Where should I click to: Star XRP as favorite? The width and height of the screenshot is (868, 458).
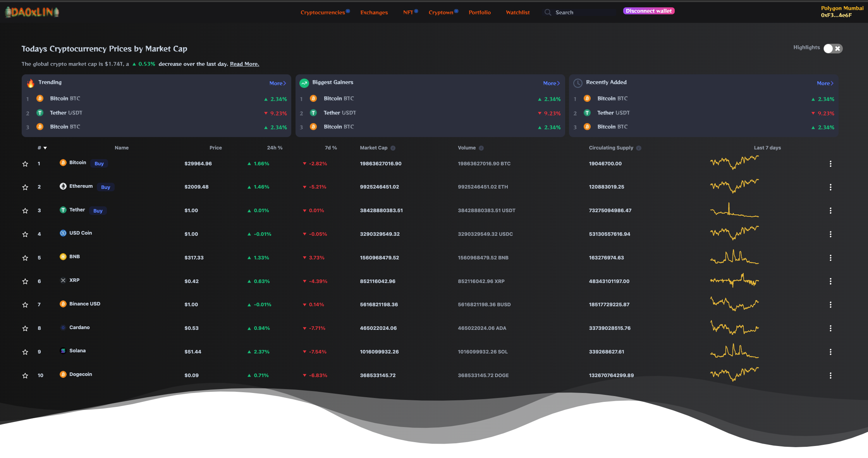(x=25, y=281)
